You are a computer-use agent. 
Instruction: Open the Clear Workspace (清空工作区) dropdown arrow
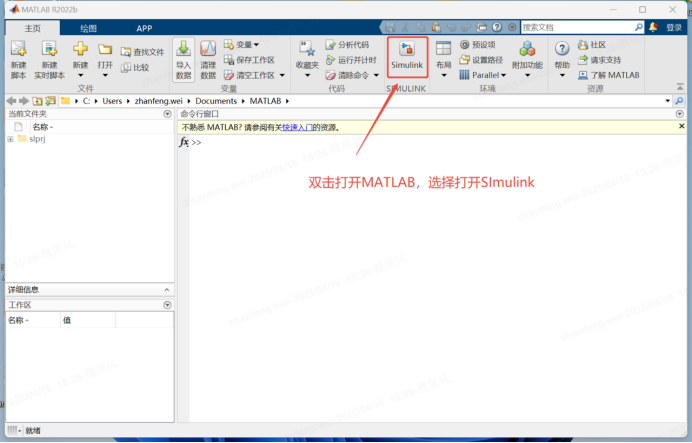tap(282, 75)
